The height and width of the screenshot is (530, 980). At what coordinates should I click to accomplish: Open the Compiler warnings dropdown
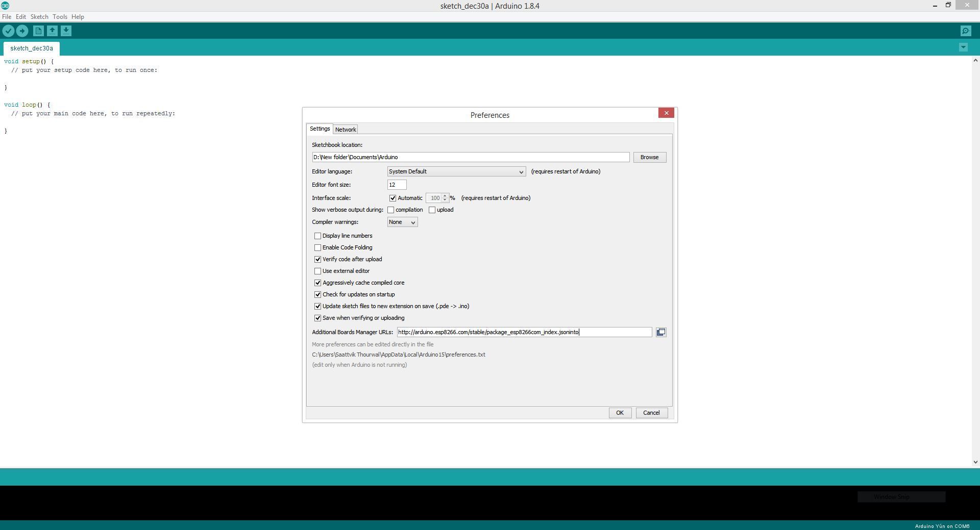[402, 222]
